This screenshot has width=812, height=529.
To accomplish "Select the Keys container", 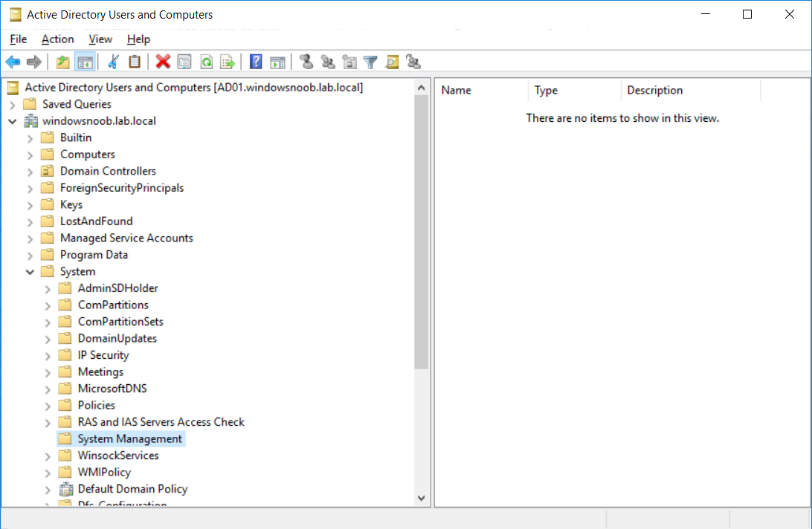I will [x=71, y=204].
